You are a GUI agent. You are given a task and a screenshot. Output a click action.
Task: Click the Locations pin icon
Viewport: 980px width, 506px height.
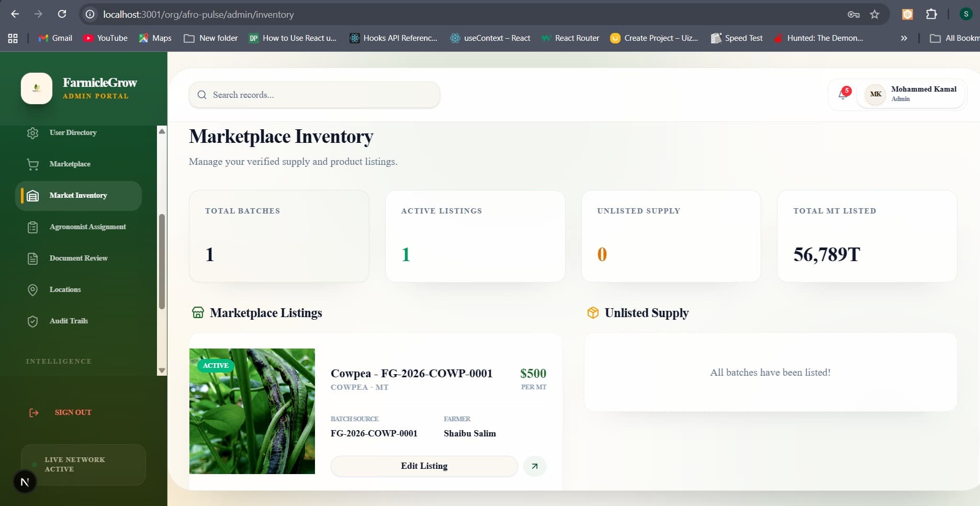[x=32, y=290]
